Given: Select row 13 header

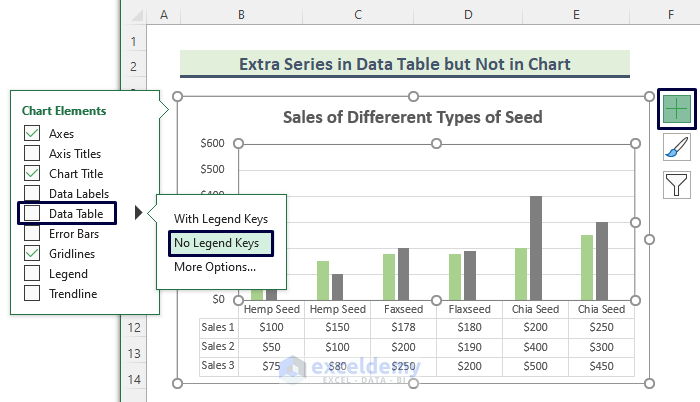Looking at the screenshot, I should click(x=133, y=353).
